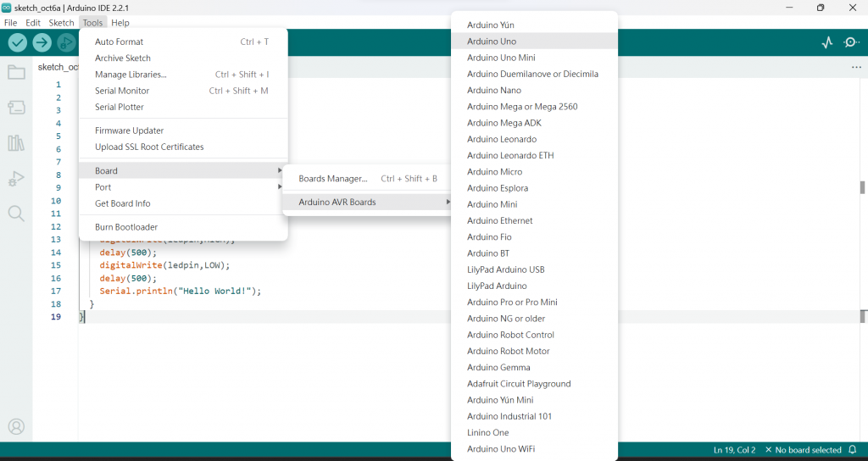Choose Serial Plotter in Tools menu
This screenshot has height=461, width=868.
[x=183, y=107]
